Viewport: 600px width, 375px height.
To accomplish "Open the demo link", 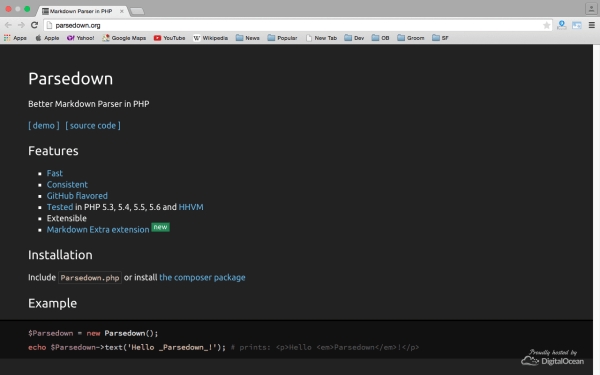I will click(x=44, y=126).
